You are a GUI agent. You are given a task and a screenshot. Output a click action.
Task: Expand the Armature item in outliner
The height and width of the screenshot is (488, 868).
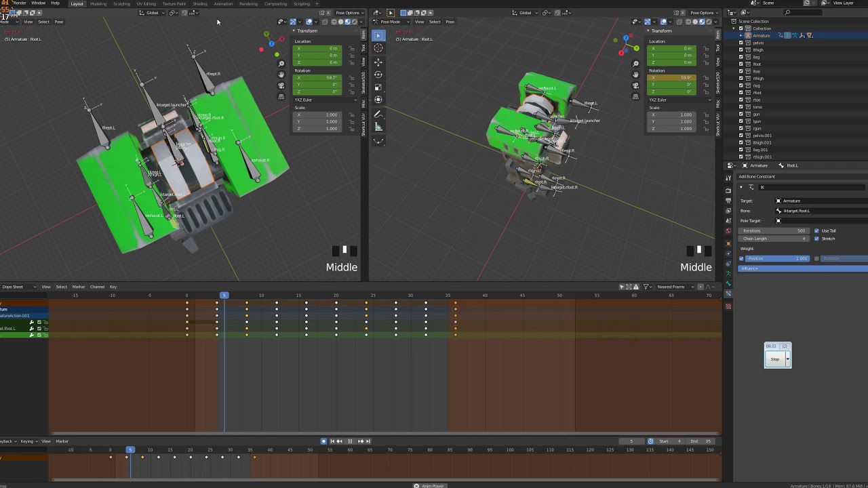point(742,36)
